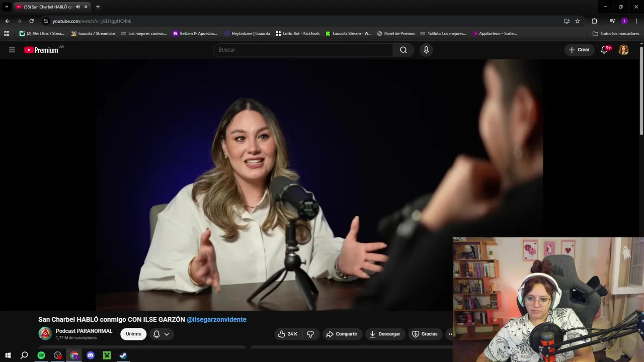Open luuucila / Streamlabs bookmark
Screen dimensions: 644x362
(94, 34)
